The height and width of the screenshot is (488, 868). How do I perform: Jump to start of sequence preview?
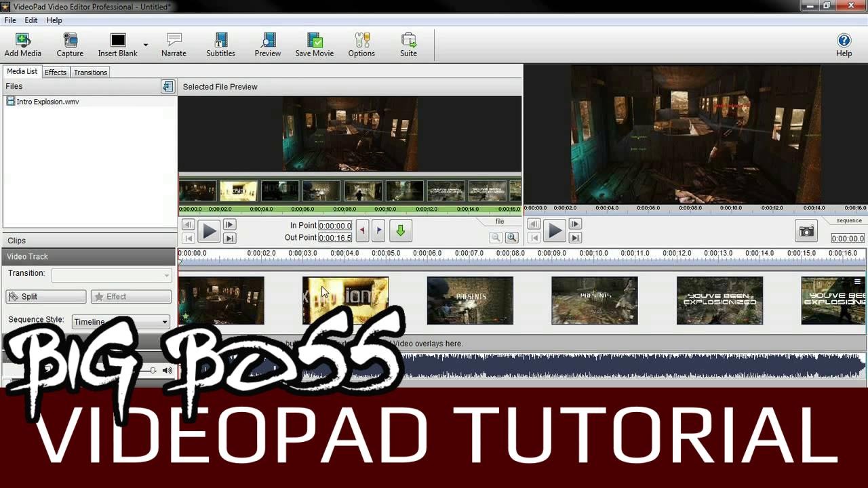tap(534, 237)
